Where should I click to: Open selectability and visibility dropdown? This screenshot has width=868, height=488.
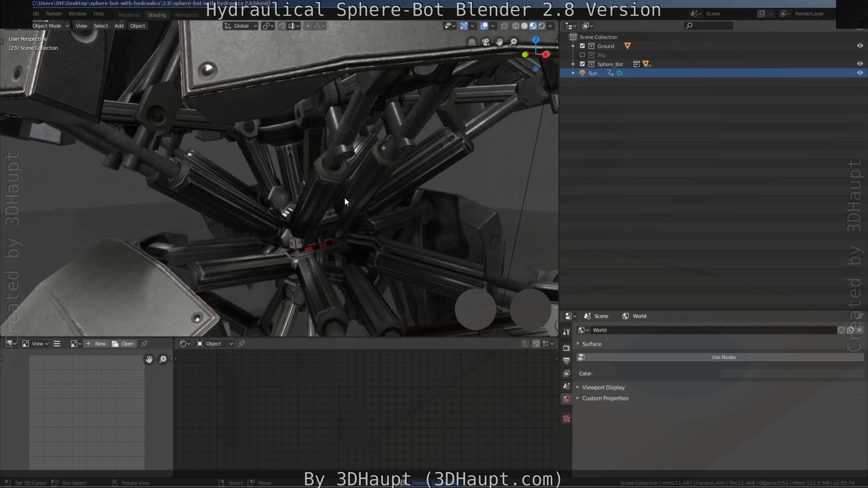point(450,26)
